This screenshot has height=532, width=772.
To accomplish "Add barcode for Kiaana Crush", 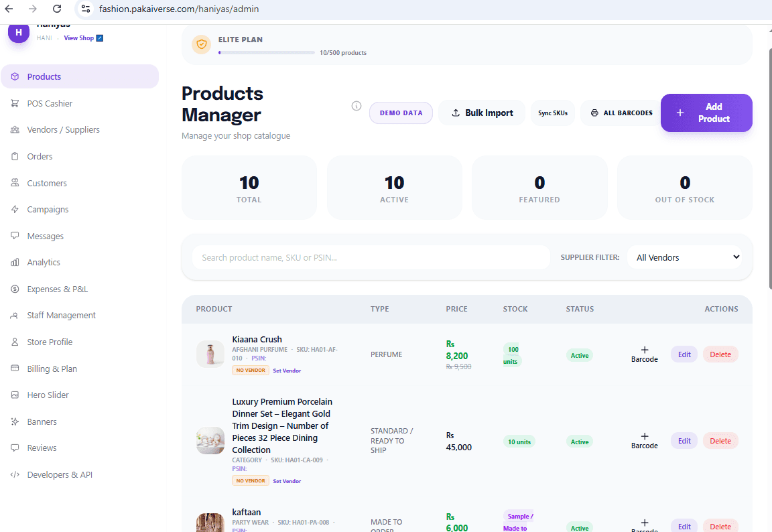I will pos(645,354).
